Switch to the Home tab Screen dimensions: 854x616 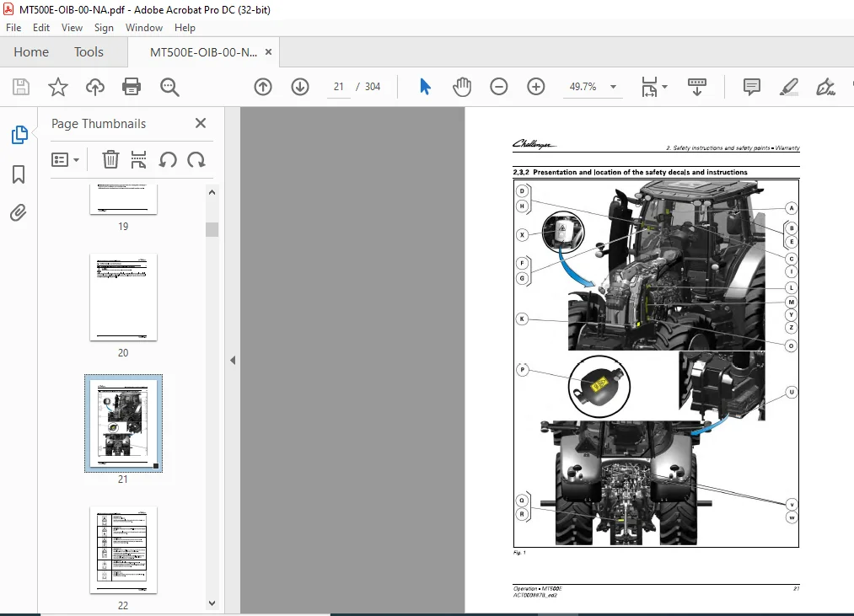pos(31,51)
